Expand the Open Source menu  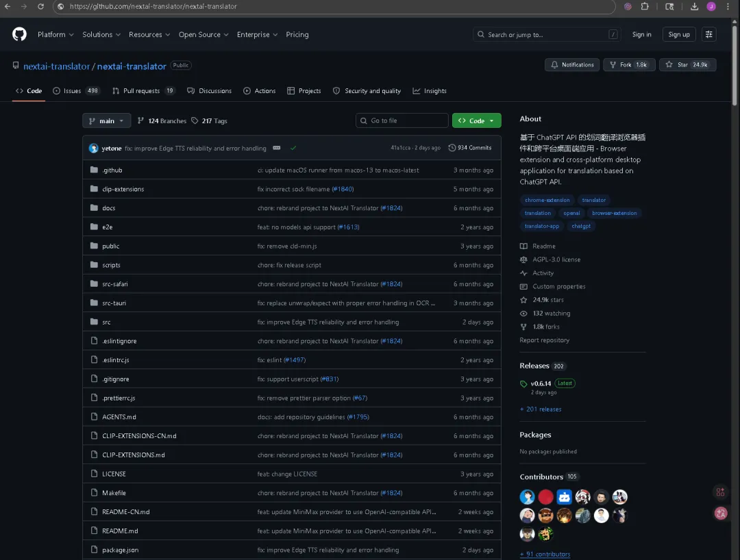pos(203,34)
